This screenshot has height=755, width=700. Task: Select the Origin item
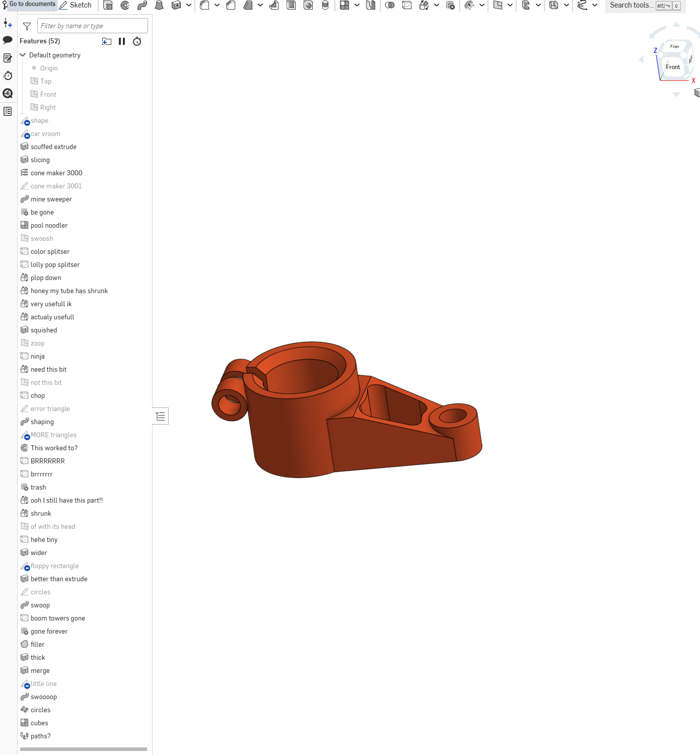coord(49,68)
